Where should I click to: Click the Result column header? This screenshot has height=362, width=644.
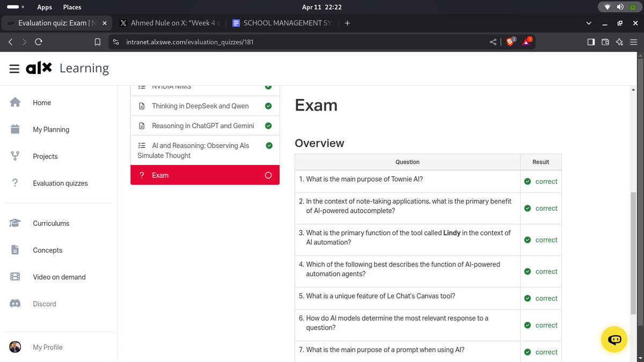(540, 162)
